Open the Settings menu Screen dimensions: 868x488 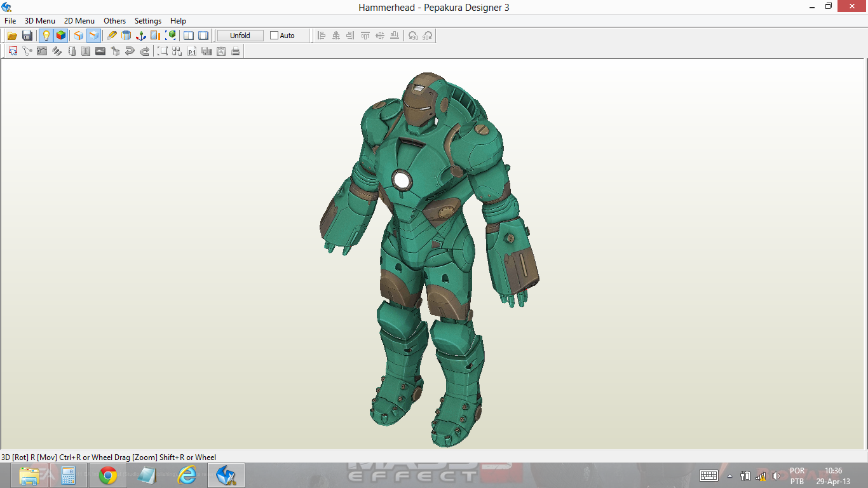[148, 20]
